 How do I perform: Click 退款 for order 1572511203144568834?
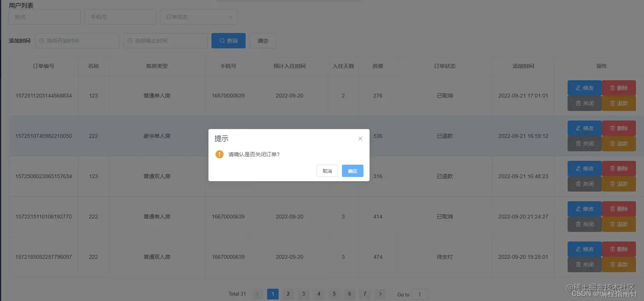pos(619,103)
